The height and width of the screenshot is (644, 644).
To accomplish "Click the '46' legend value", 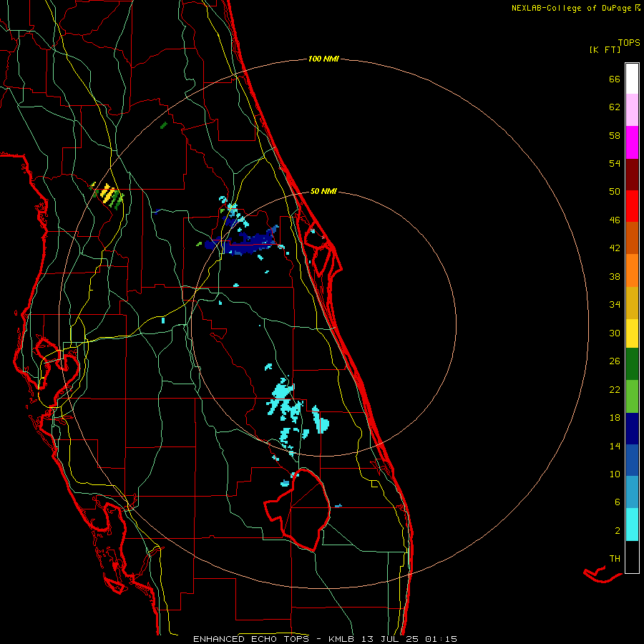I will [615, 220].
